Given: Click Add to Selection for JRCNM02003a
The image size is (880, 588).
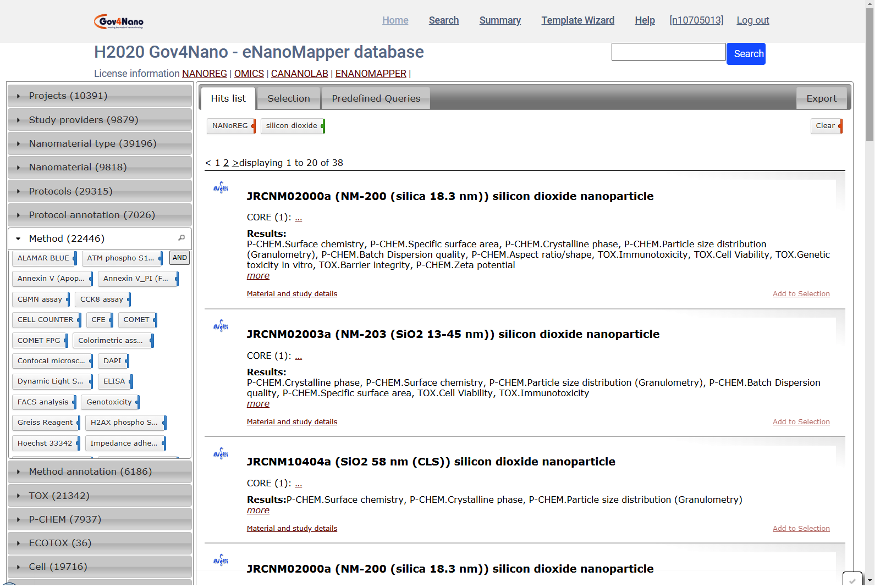Looking at the screenshot, I should click(801, 422).
